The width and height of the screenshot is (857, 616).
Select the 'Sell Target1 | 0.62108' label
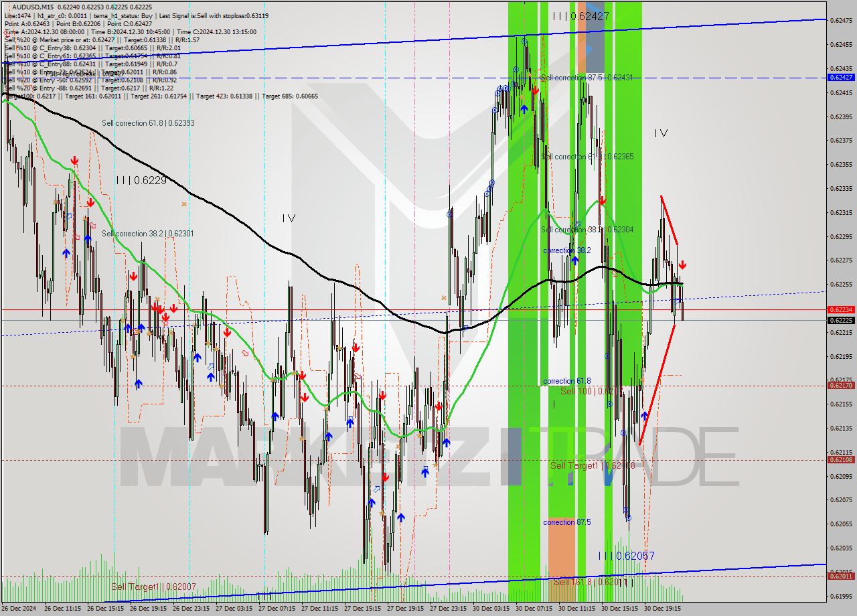pos(593,465)
